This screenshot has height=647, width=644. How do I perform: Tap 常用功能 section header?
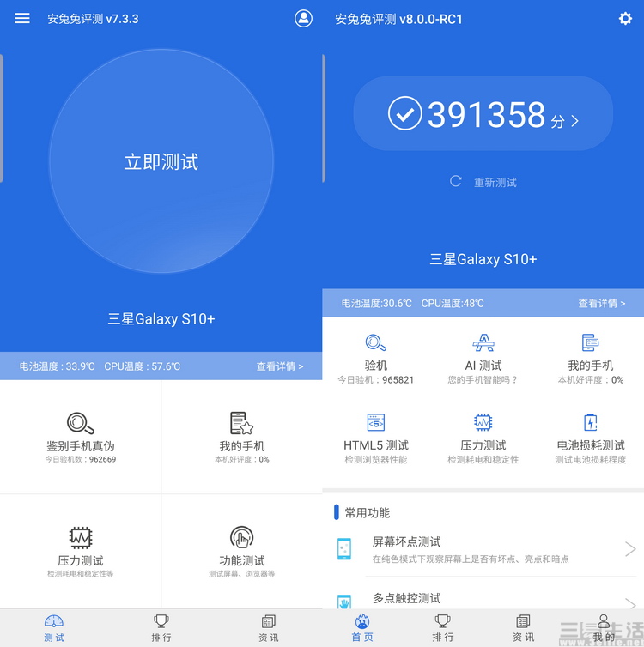(x=367, y=513)
